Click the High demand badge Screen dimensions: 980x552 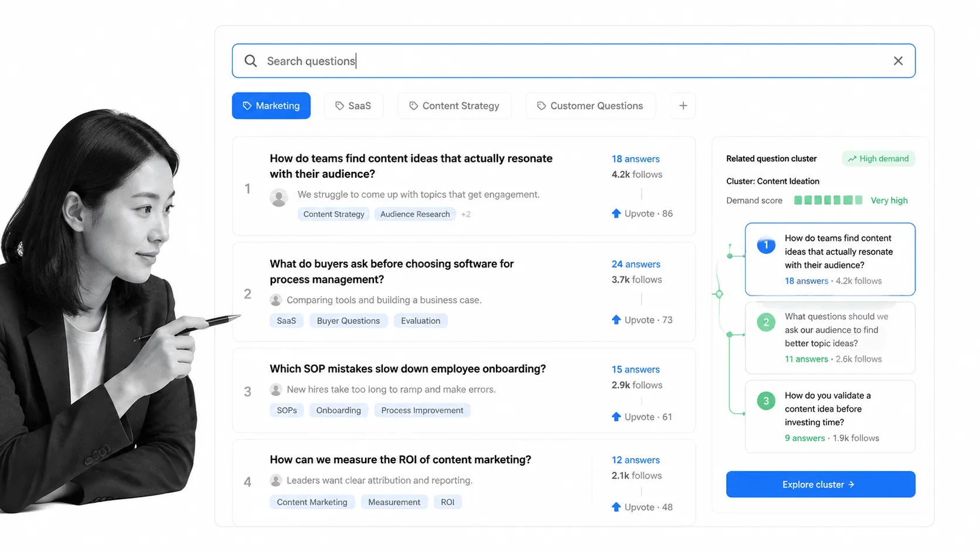[878, 158]
